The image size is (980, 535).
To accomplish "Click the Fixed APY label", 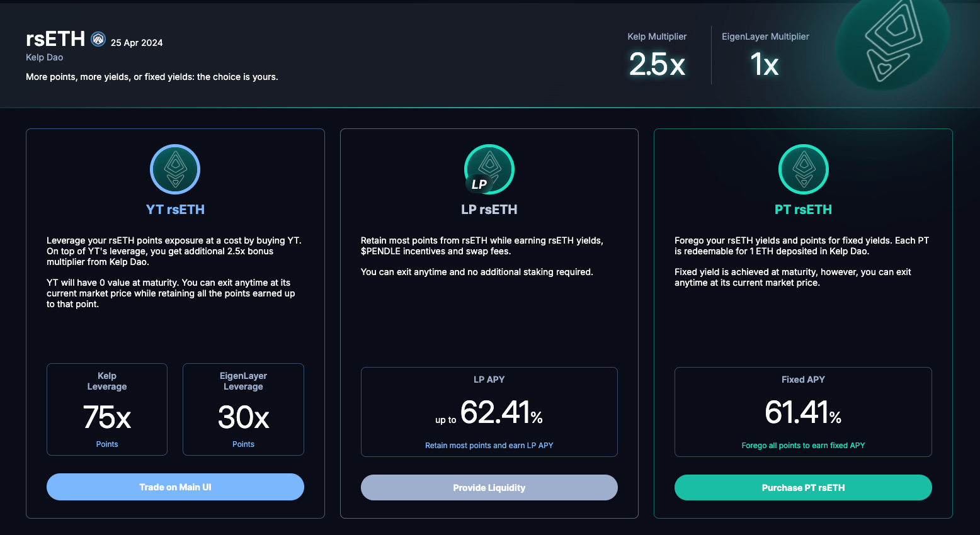I will click(x=803, y=380).
